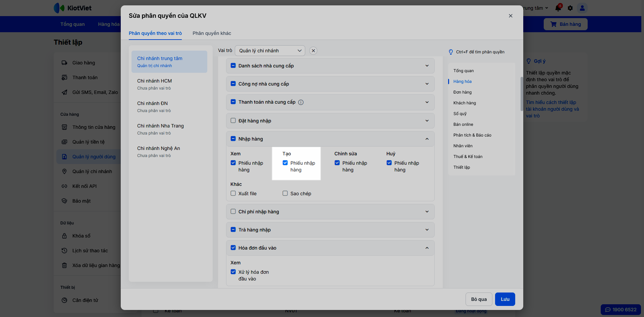Open the 1900 6522 support chat
The image size is (644, 317).
(x=621, y=310)
